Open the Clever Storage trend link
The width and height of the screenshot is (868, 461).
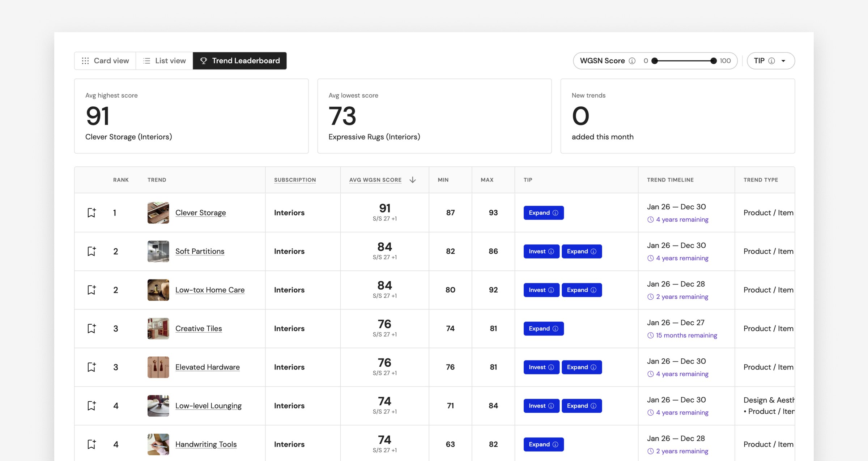pyautogui.click(x=200, y=213)
